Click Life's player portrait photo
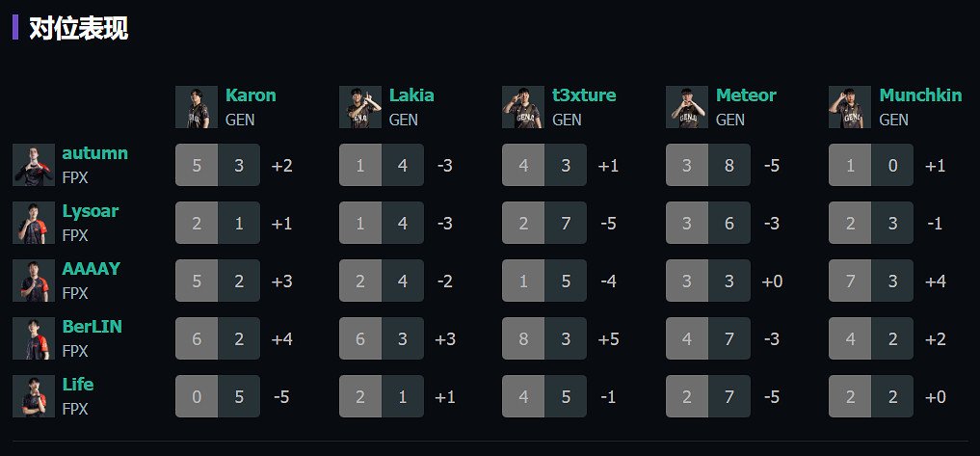The height and width of the screenshot is (456, 980). point(34,396)
